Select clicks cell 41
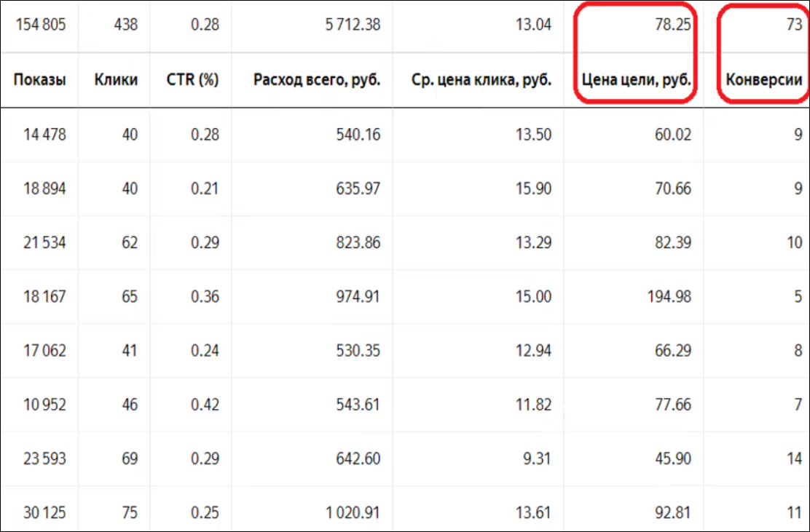Screen dimensions: 810x532 coord(130,351)
